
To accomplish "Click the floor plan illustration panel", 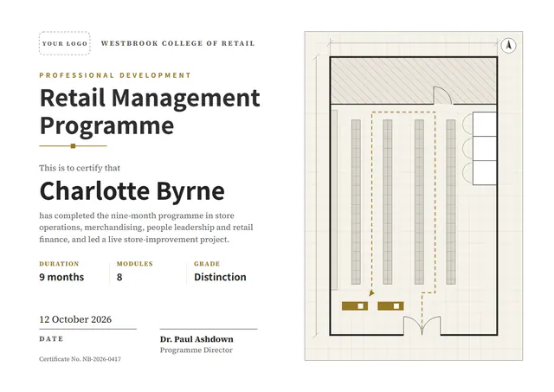I will point(414,196).
